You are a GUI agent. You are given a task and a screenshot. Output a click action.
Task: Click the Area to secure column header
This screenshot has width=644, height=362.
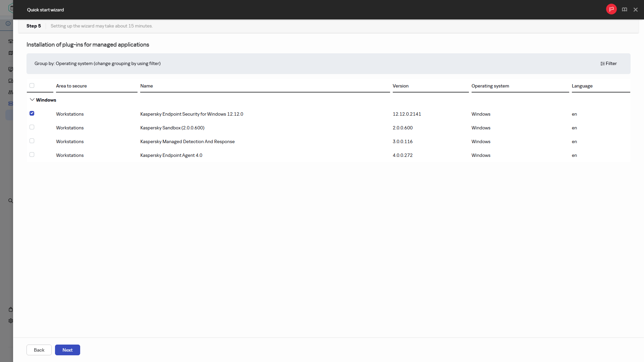[71, 86]
